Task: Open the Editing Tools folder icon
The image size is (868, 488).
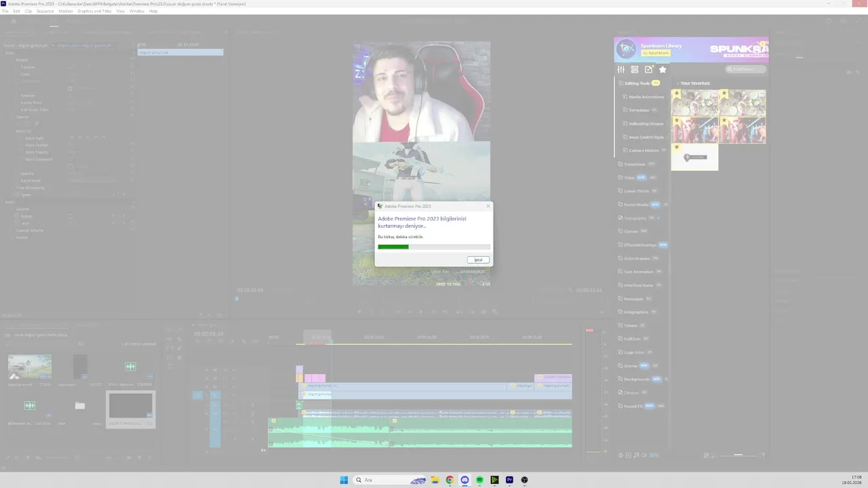Action: click(620, 83)
